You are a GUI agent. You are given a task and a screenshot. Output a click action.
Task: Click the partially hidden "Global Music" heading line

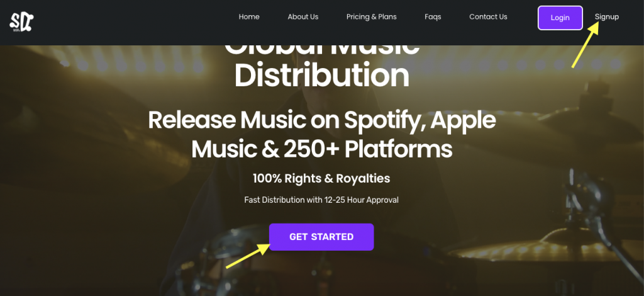click(x=321, y=49)
